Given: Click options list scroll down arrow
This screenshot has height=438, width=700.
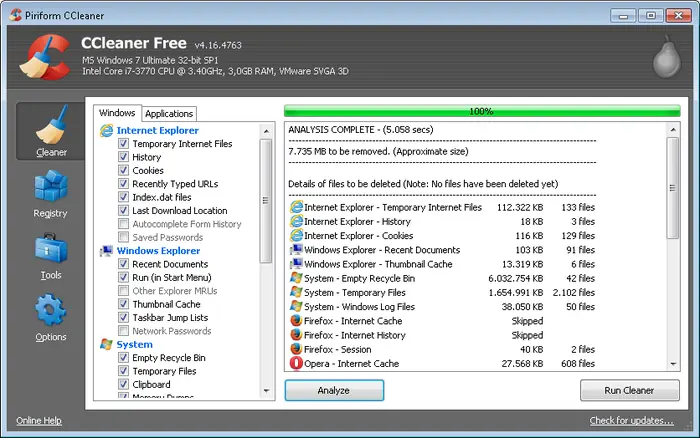Looking at the screenshot, I should 266,391.
